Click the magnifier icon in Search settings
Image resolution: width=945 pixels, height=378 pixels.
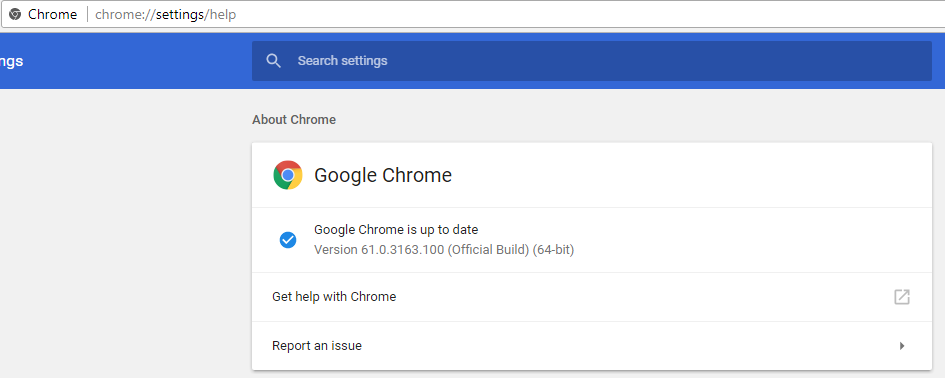274,61
